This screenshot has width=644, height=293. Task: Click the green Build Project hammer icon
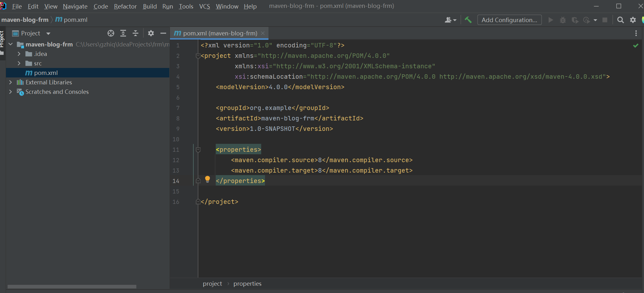click(468, 20)
